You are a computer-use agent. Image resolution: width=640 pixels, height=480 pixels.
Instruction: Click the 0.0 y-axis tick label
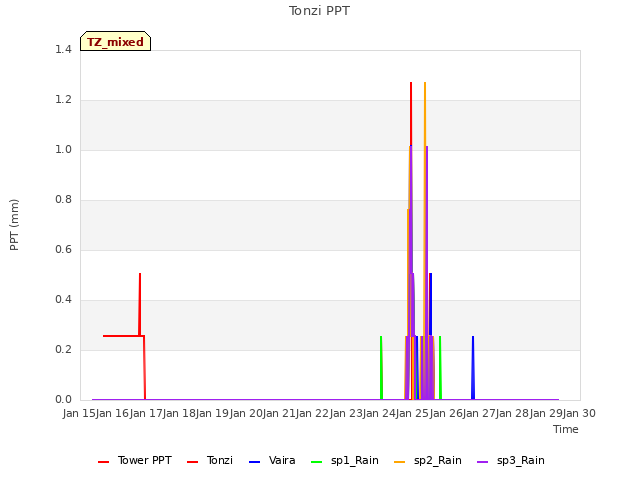click(x=63, y=400)
